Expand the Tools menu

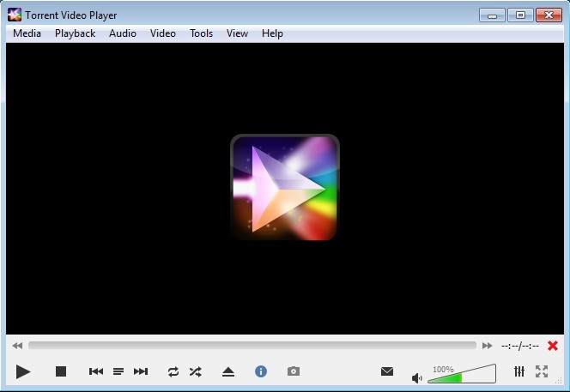click(x=202, y=33)
